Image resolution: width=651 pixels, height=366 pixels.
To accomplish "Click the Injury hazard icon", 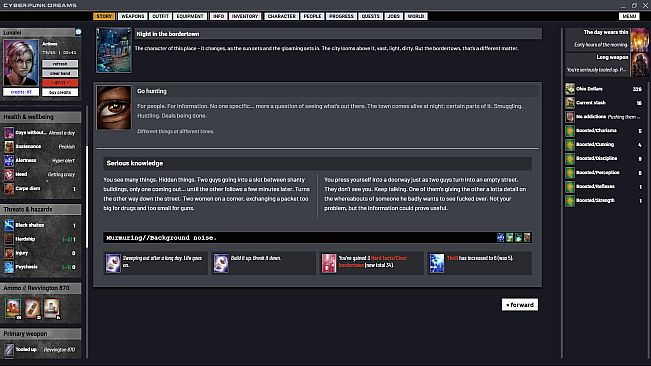I will (9, 253).
